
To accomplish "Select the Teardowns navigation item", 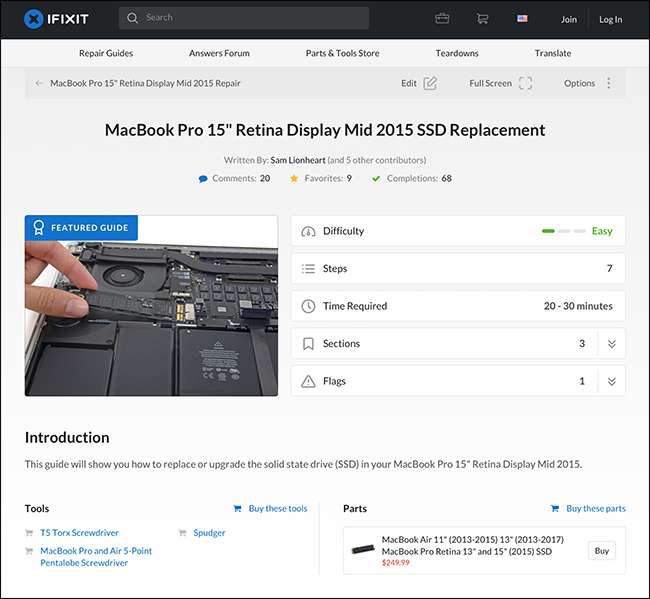I will (457, 53).
